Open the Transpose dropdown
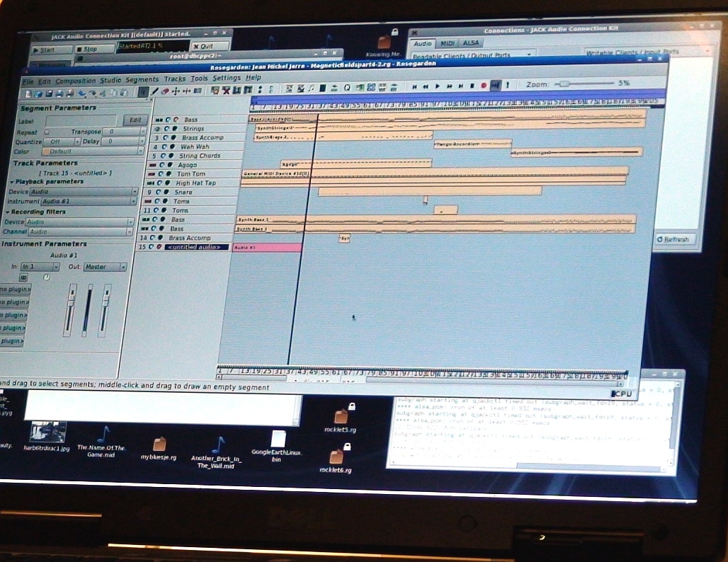Screen dimensions: 728x562 tap(125, 132)
